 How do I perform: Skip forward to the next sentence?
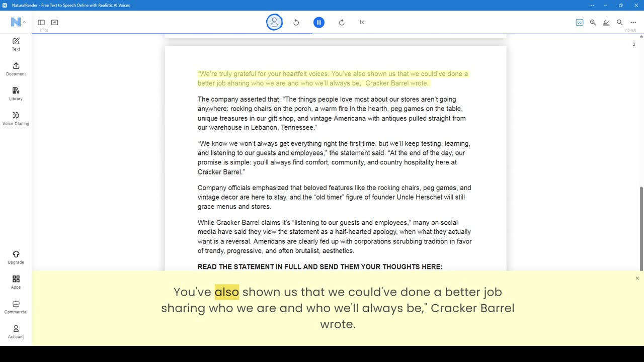coord(342,22)
